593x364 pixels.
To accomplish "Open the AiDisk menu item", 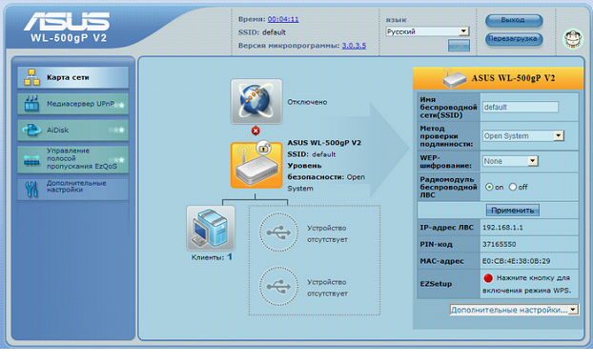I will pyautogui.click(x=73, y=130).
